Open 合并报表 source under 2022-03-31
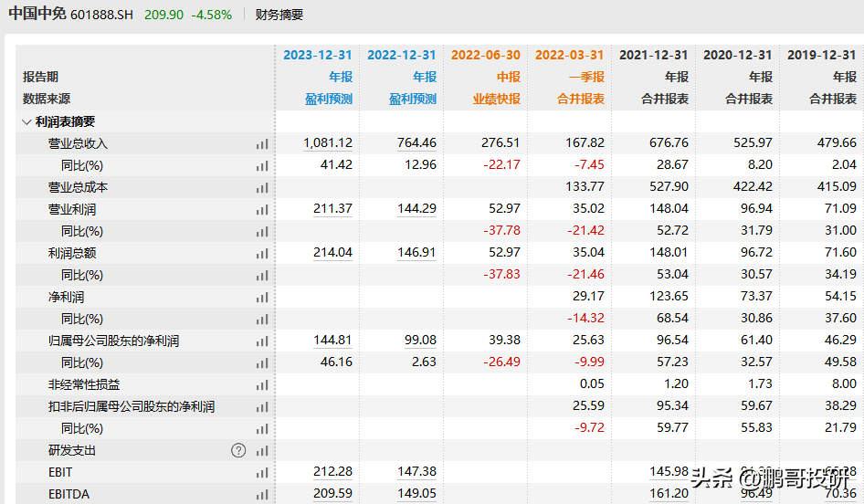This screenshot has width=864, height=504. [x=580, y=100]
